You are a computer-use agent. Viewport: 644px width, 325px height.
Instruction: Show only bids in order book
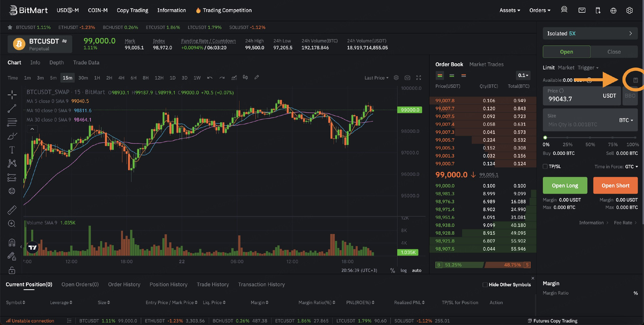(x=452, y=76)
